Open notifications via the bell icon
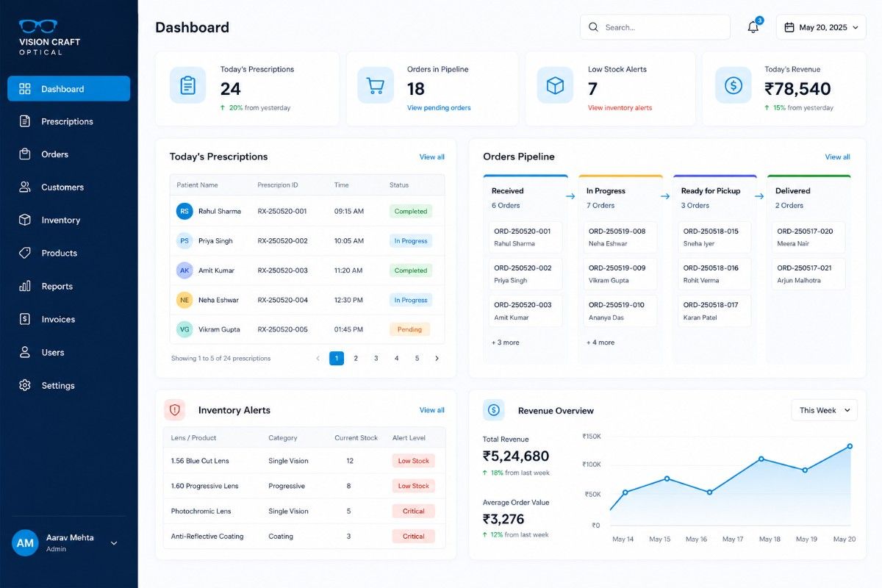This screenshot has width=882, height=588. point(753,27)
